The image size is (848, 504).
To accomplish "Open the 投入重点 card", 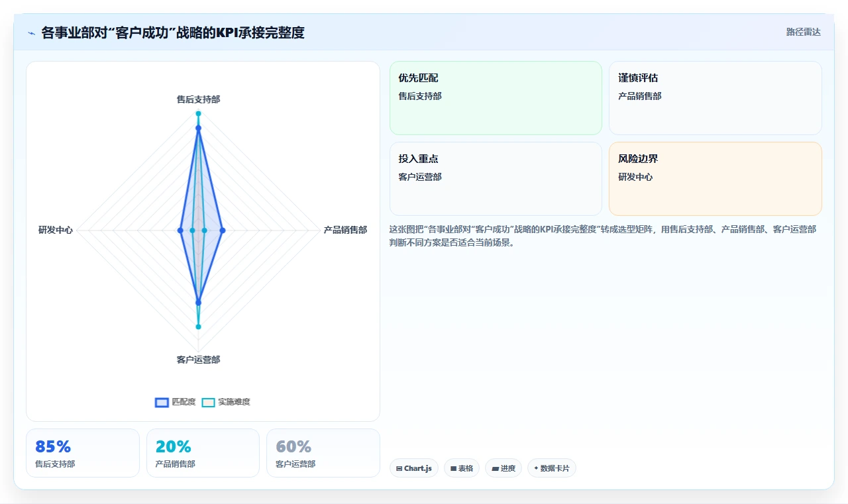I will click(496, 179).
